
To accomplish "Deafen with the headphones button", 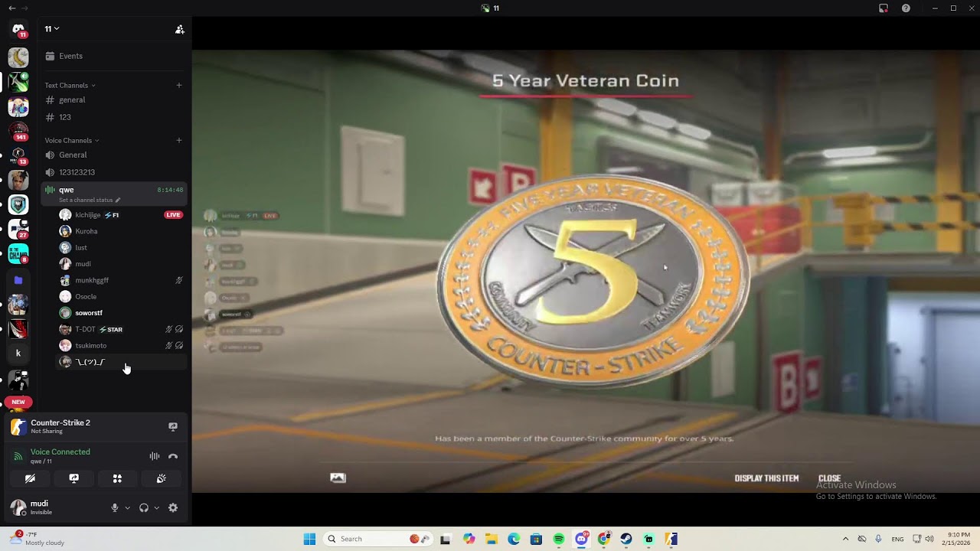I will coord(144,507).
